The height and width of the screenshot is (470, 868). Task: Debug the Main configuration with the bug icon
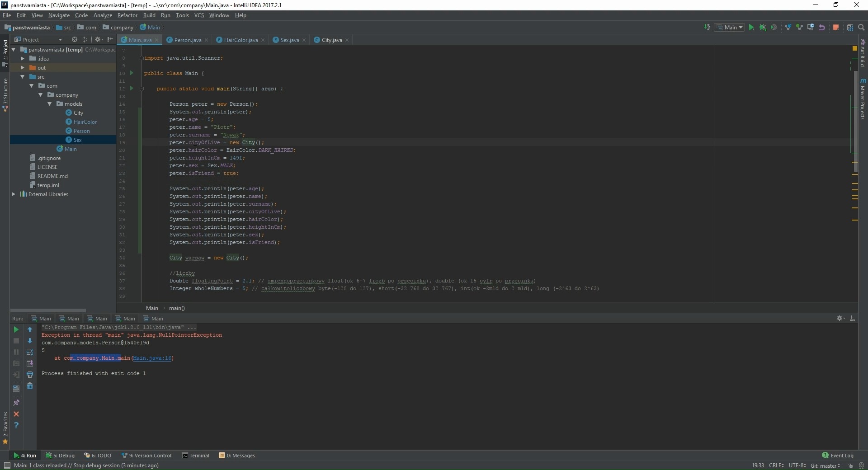click(763, 28)
